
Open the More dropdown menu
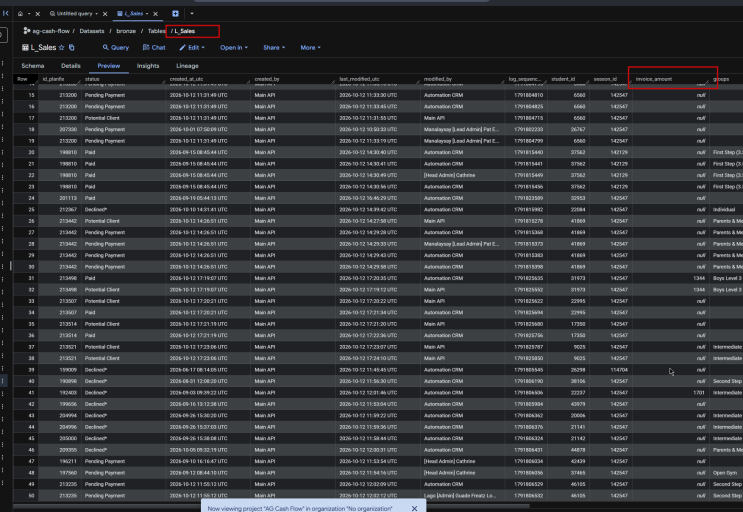[x=310, y=47]
